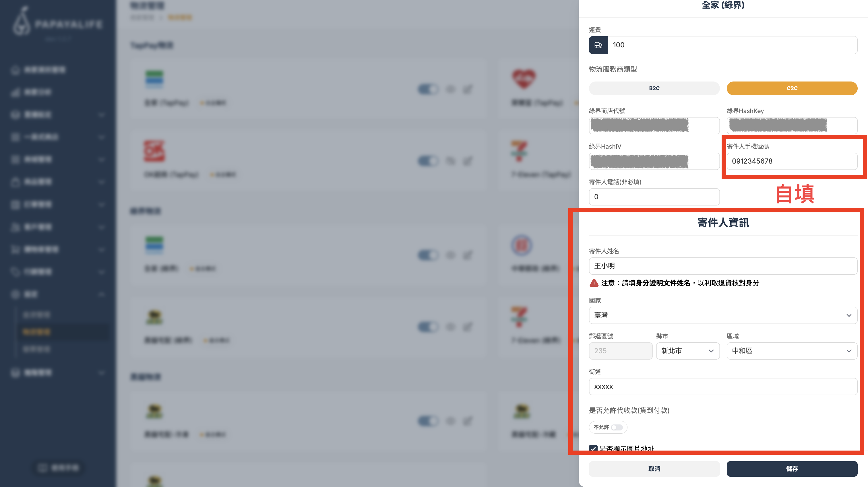Click the 儲存 save button
Image resolution: width=868 pixels, height=487 pixels.
point(792,469)
